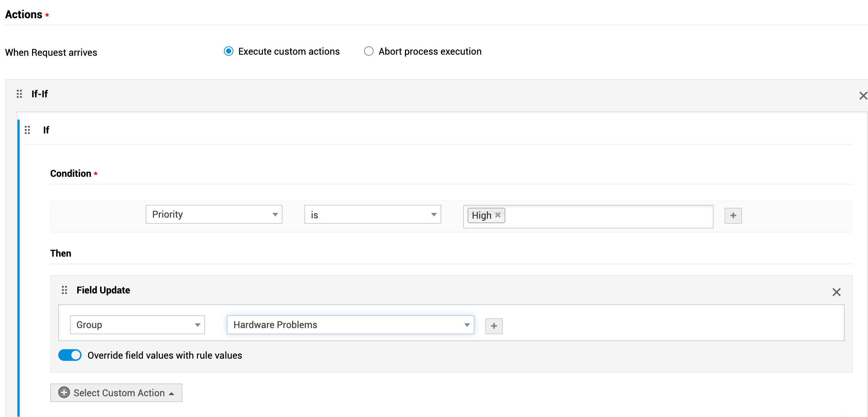Click the Select Custom Action button
Viewport: 868px width, 417px height.
pyautogui.click(x=116, y=393)
